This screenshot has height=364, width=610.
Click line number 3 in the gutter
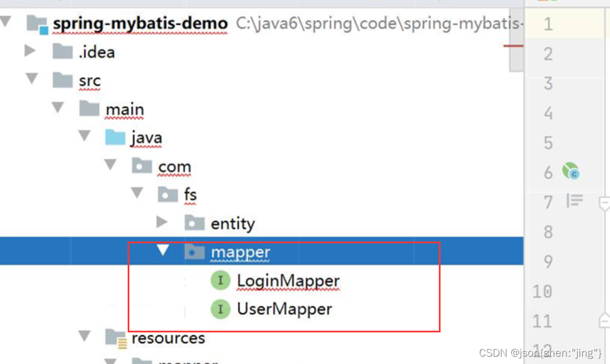[548, 83]
